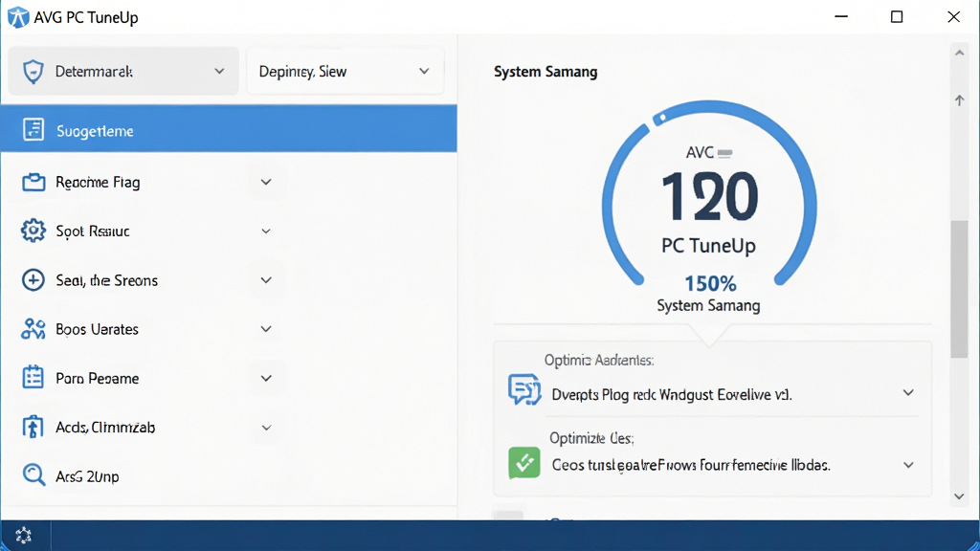This screenshot has width=980, height=551.
Task: Click the chat bubble icon under Optimiz Aadrentes
Action: (x=523, y=389)
